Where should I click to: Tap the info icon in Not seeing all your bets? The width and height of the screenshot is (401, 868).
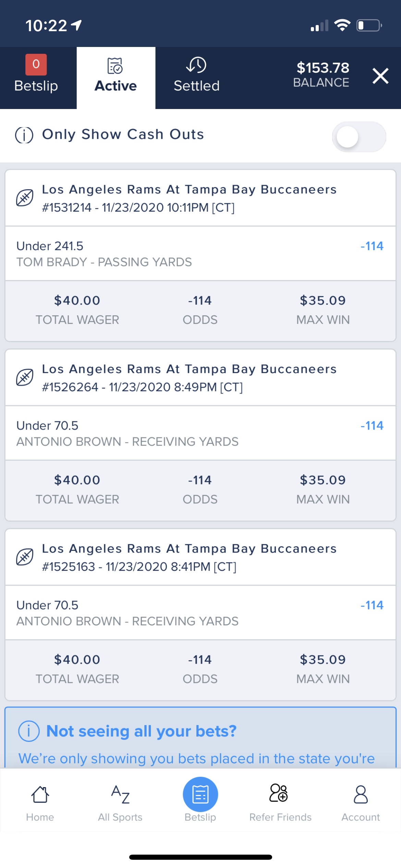coord(29,731)
